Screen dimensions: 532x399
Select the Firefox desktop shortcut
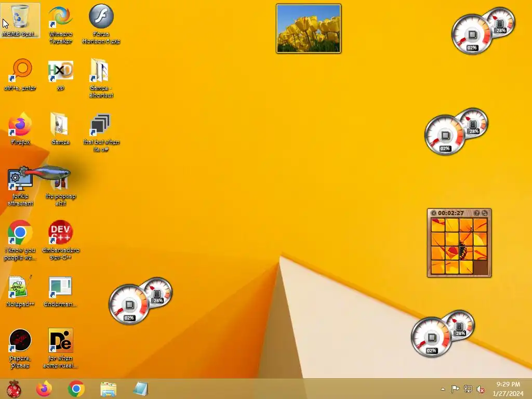(x=20, y=128)
